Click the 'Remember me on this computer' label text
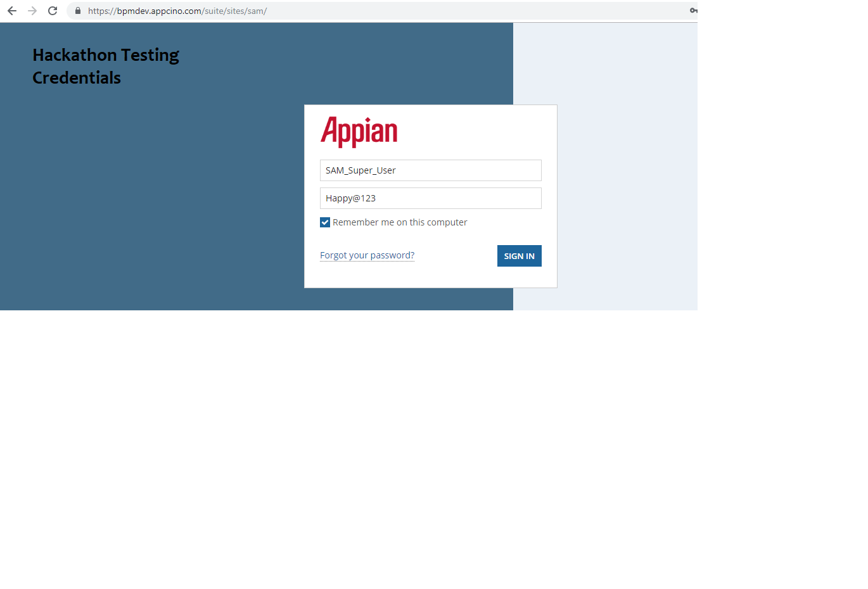Viewport: 868px width, 589px height. tap(400, 222)
